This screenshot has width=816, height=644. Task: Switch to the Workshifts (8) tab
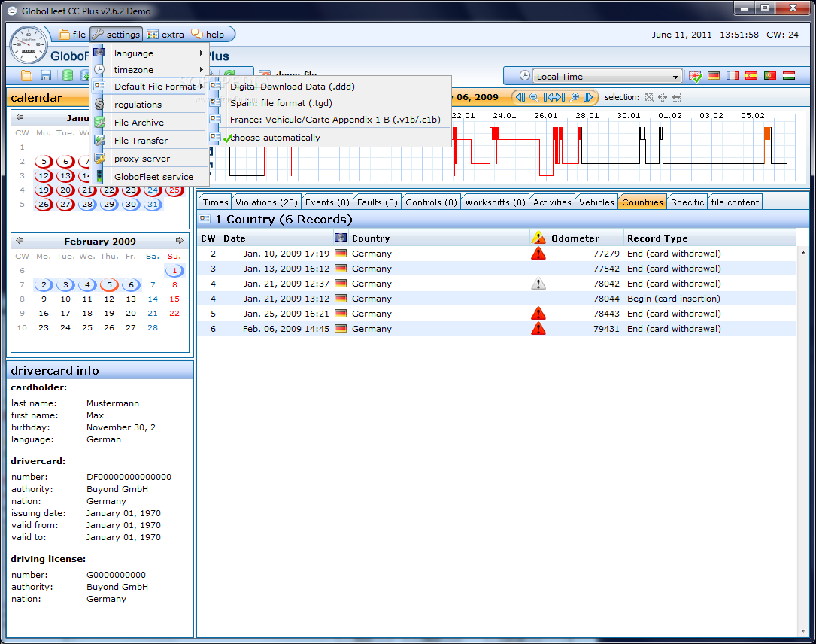[x=496, y=202]
